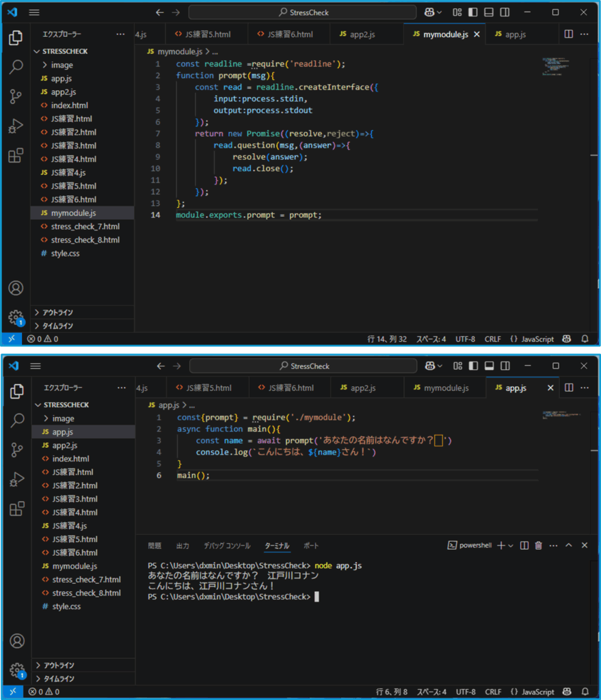Kill terminal with the trash icon
The height and width of the screenshot is (700, 601).
[x=539, y=546]
